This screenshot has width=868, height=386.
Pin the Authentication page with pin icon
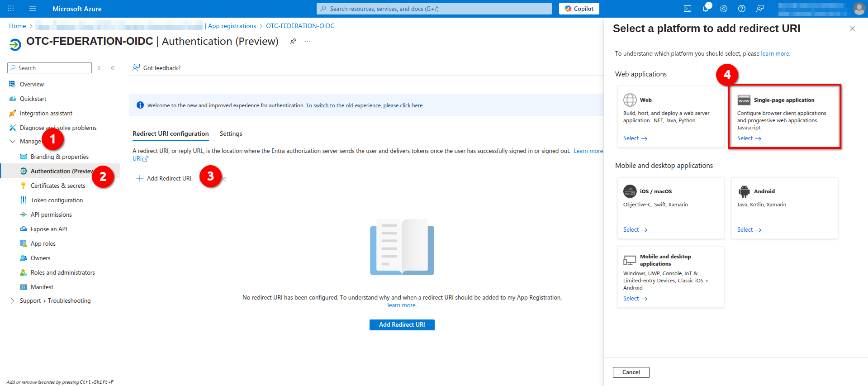pyautogui.click(x=293, y=41)
